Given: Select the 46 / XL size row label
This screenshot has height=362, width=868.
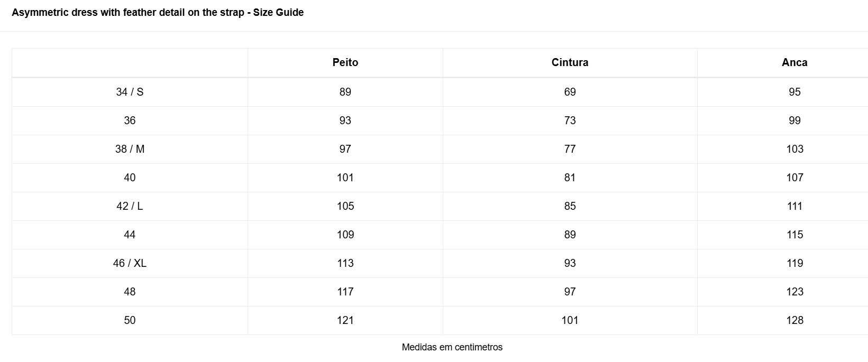Looking at the screenshot, I should pyautogui.click(x=130, y=263).
